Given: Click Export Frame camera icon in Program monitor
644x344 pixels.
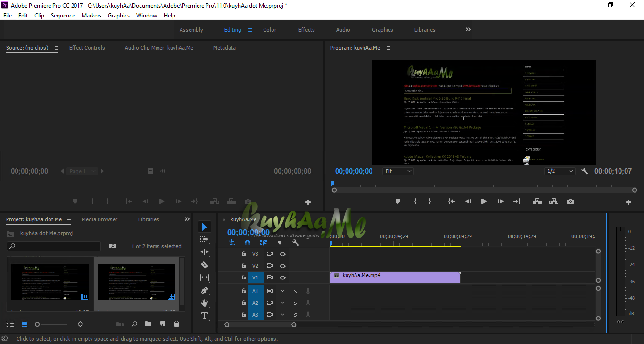Looking at the screenshot, I should click(x=570, y=201).
